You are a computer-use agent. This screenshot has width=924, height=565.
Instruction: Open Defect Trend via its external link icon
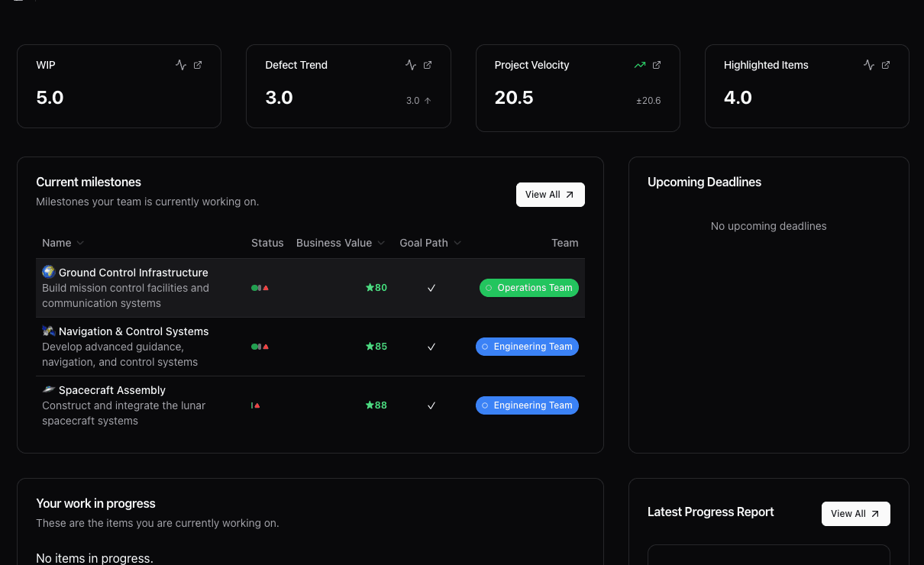coord(428,65)
